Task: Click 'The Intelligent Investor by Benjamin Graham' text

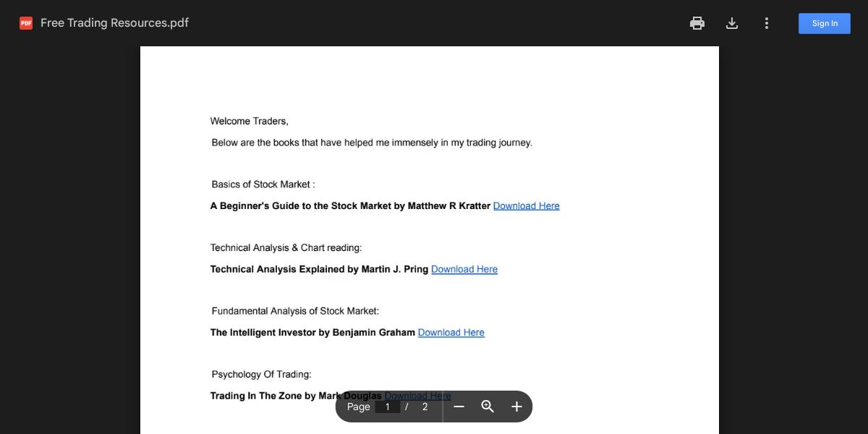Action: (x=312, y=333)
